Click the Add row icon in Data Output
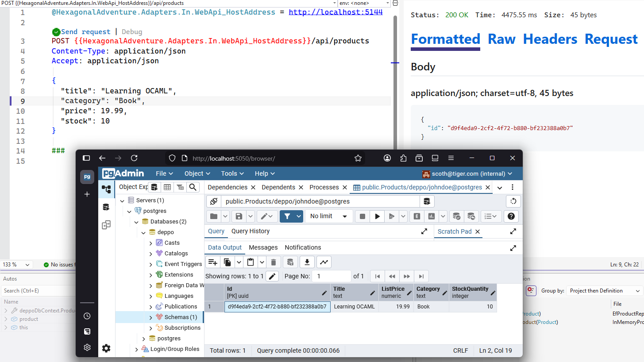644x362 pixels. [213, 262]
